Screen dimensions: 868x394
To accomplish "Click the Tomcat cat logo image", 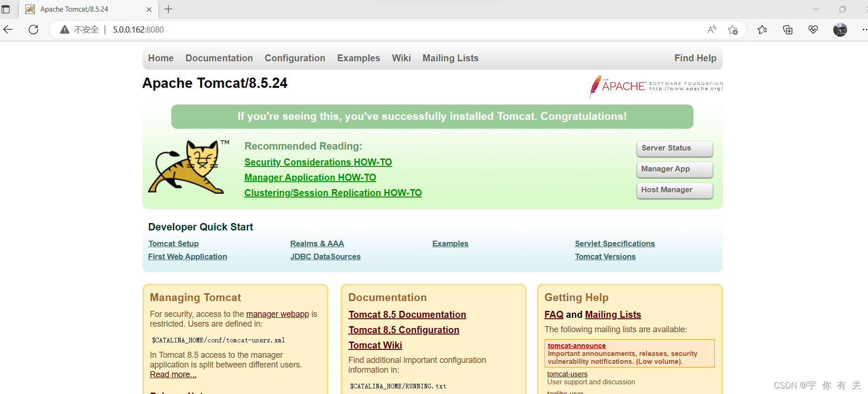I will 188,167.
